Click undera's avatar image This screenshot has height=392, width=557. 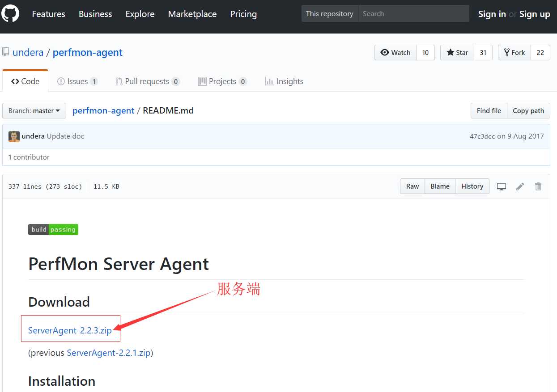[x=14, y=136]
